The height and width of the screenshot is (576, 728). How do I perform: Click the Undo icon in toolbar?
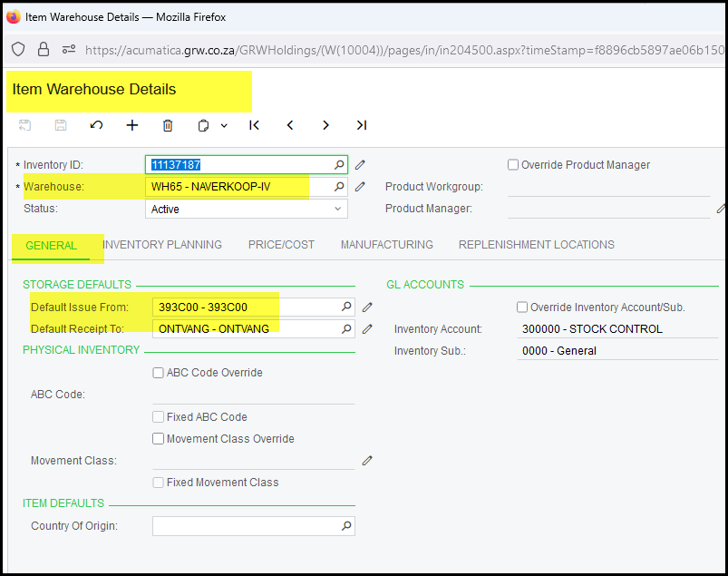pyautogui.click(x=96, y=125)
